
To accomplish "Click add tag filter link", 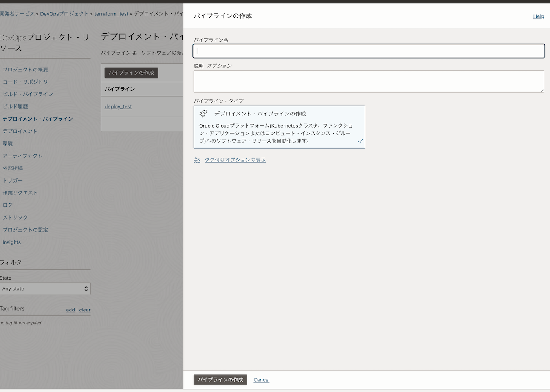I will click(70, 310).
